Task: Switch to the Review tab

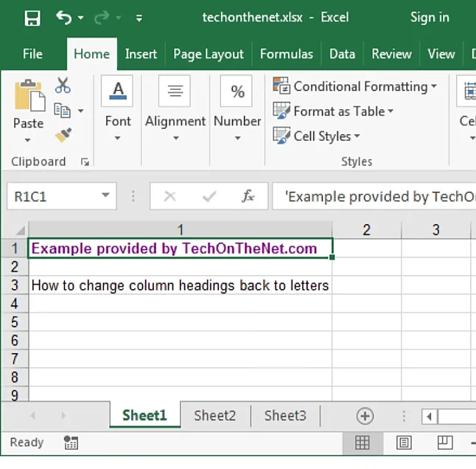Action: pyautogui.click(x=391, y=54)
